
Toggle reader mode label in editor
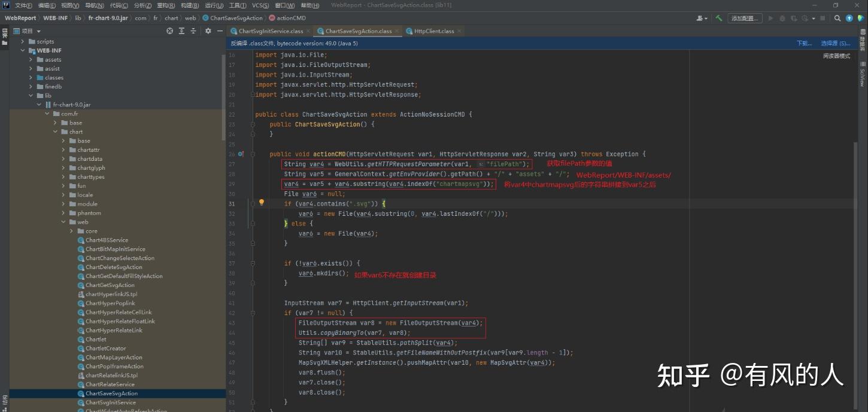point(836,56)
